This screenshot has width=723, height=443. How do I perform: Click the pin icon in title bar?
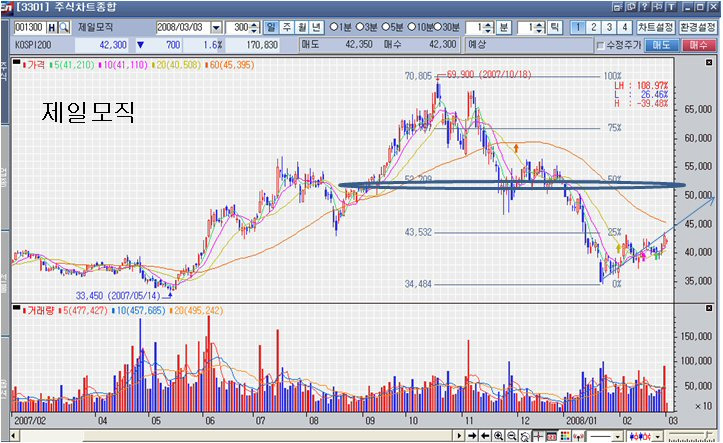[x=658, y=7]
